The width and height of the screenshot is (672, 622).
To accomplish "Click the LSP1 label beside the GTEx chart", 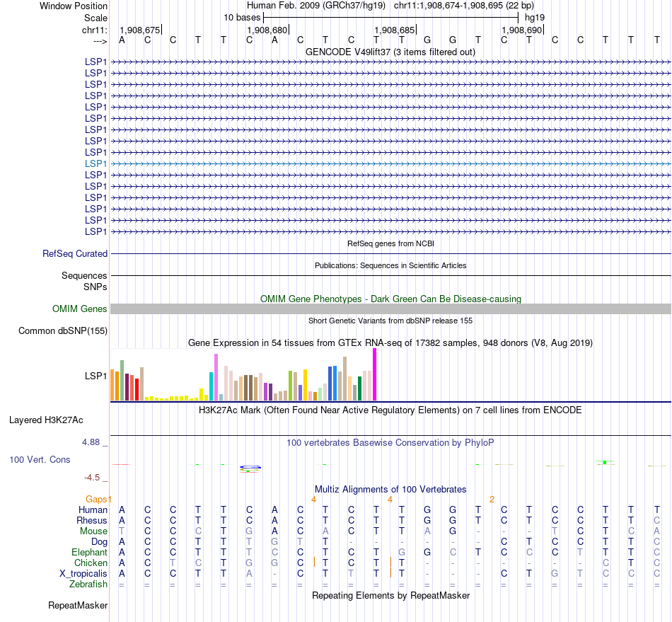I will [95, 376].
